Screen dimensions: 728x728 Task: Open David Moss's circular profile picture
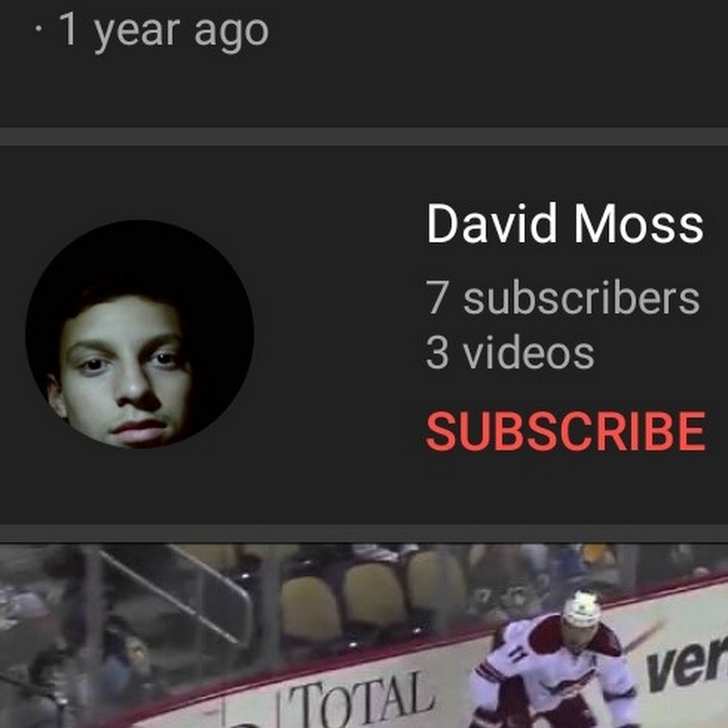click(x=139, y=334)
